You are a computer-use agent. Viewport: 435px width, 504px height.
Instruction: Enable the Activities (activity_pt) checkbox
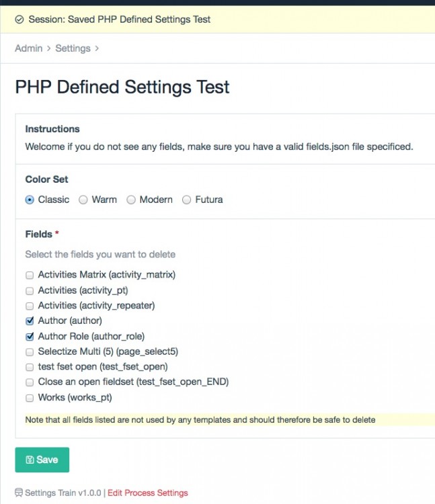30,290
